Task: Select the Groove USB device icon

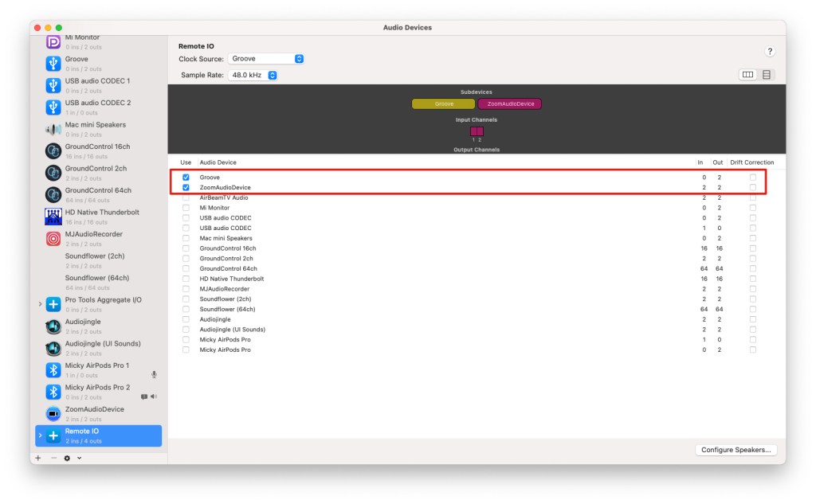Action: click(53, 63)
